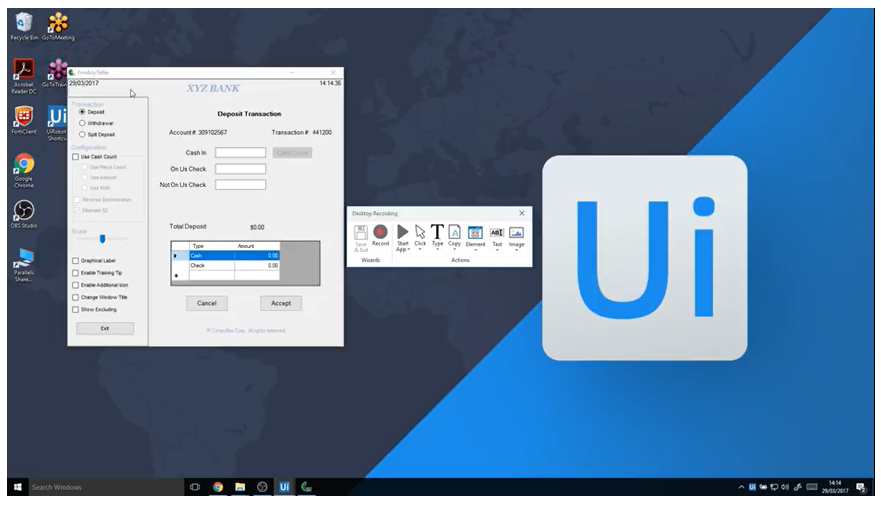881x505 pixels.
Task: Click the taskbar clock showing 14:14
Action: 834,487
